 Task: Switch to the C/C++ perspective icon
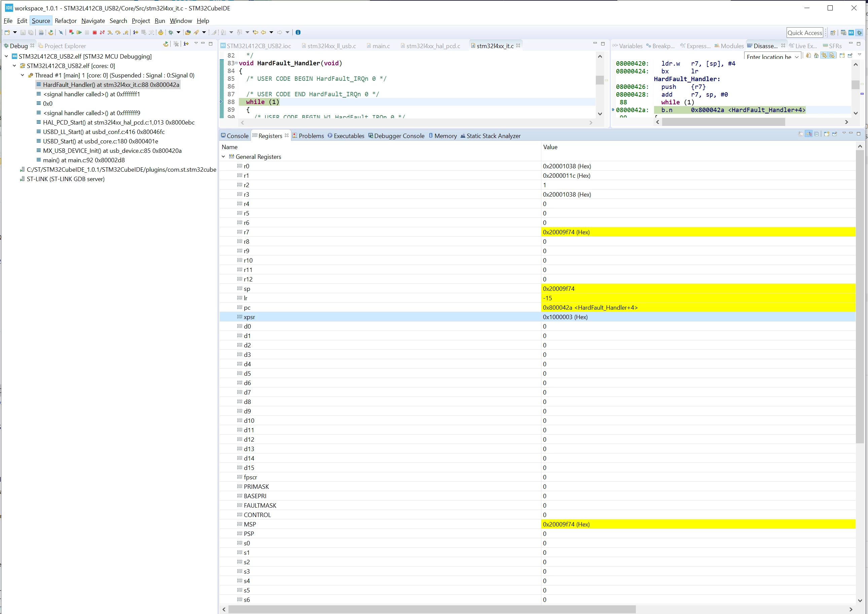click(x=843, y=33)
